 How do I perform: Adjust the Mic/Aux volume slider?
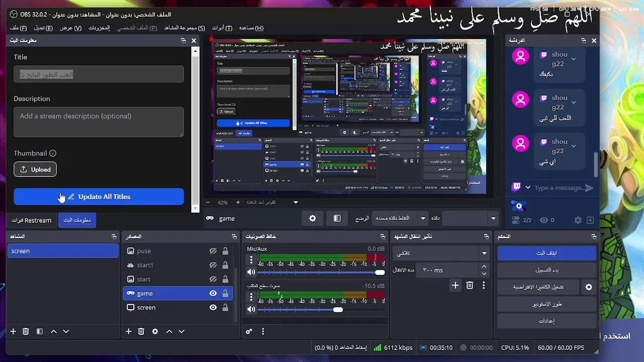[x=321, y=272]
